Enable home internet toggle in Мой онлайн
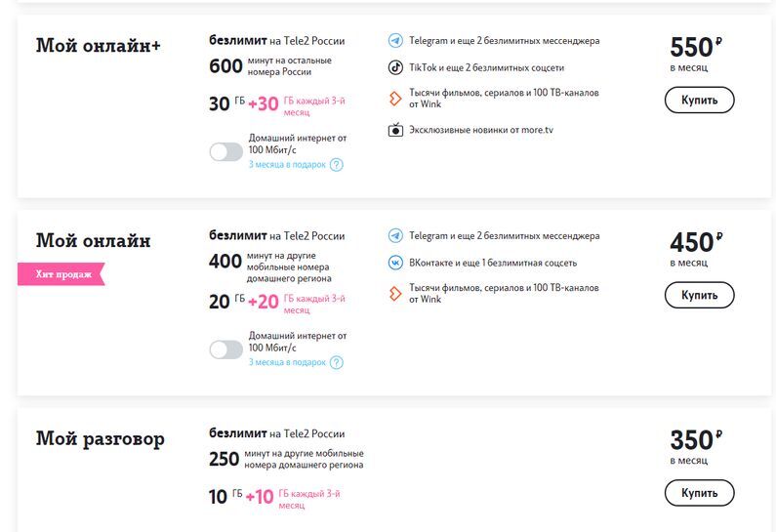This screenshot has height=532, width=776. [225, 348]
